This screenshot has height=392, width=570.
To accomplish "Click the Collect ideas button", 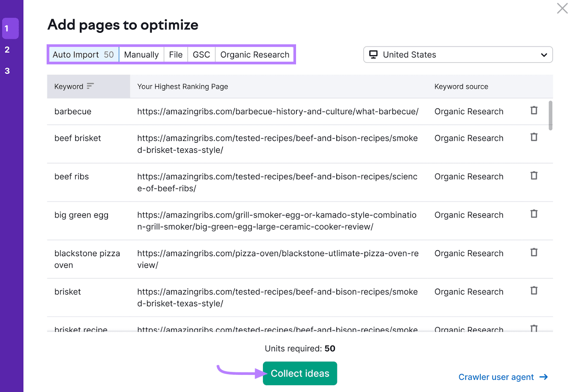I will point(300,373).
